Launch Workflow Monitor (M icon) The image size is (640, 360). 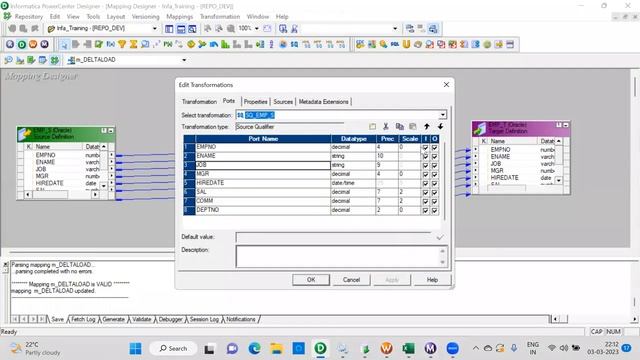point(44,44)
